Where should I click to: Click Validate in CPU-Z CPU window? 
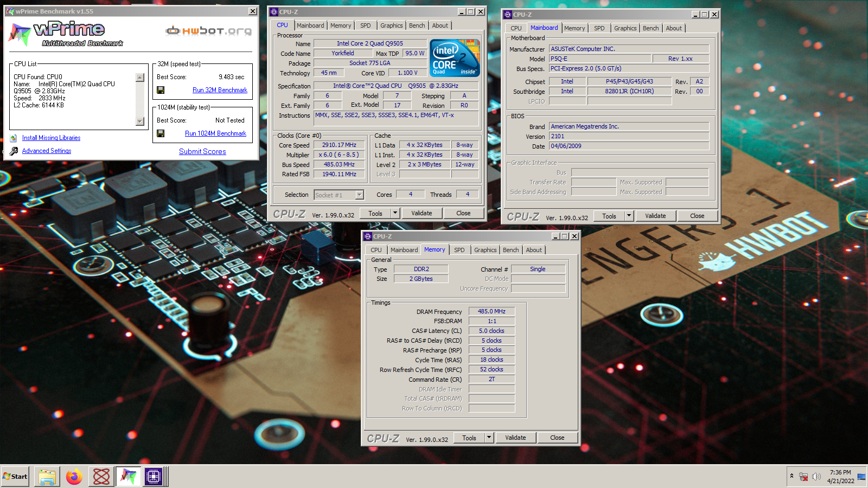422,213
